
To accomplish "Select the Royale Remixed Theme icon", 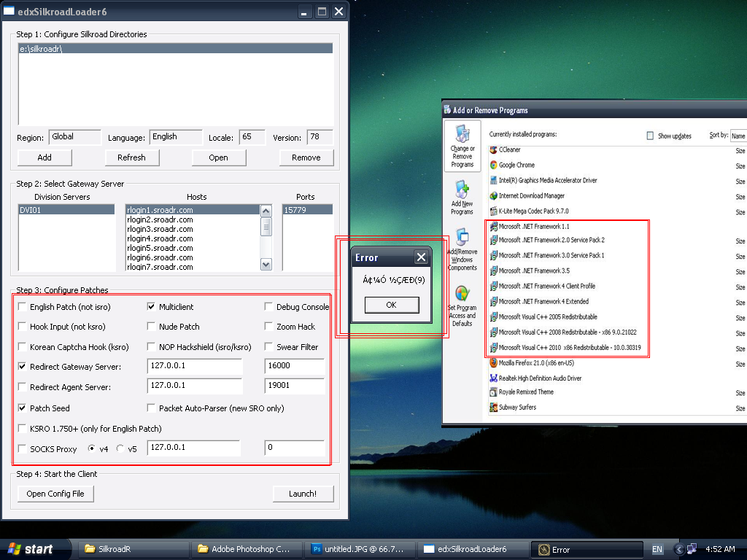I will 494,392.
